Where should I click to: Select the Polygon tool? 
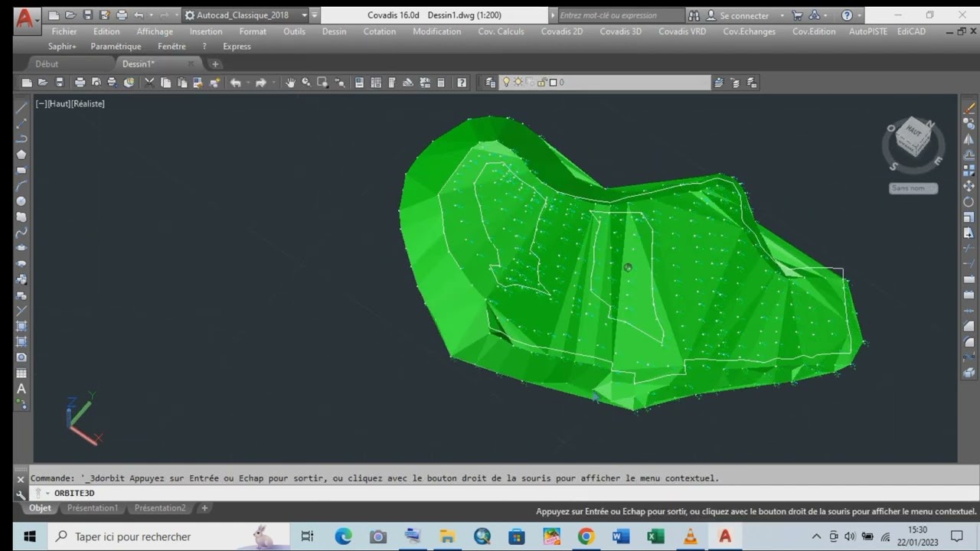[21, 154]
